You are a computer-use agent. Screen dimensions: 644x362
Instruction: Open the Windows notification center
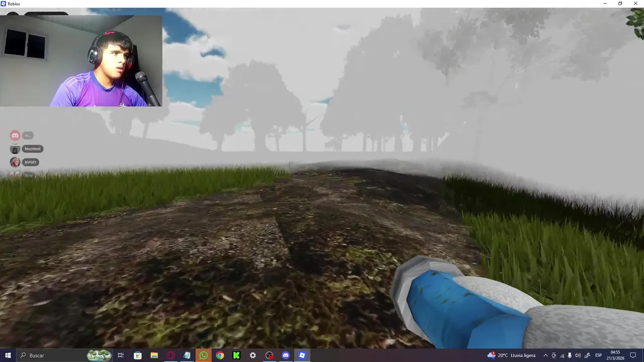coord(633,355)
